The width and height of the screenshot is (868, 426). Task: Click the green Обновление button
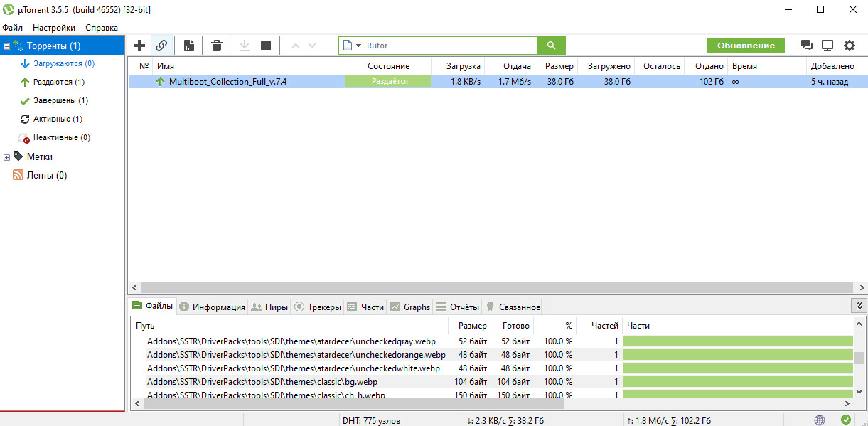746,46
